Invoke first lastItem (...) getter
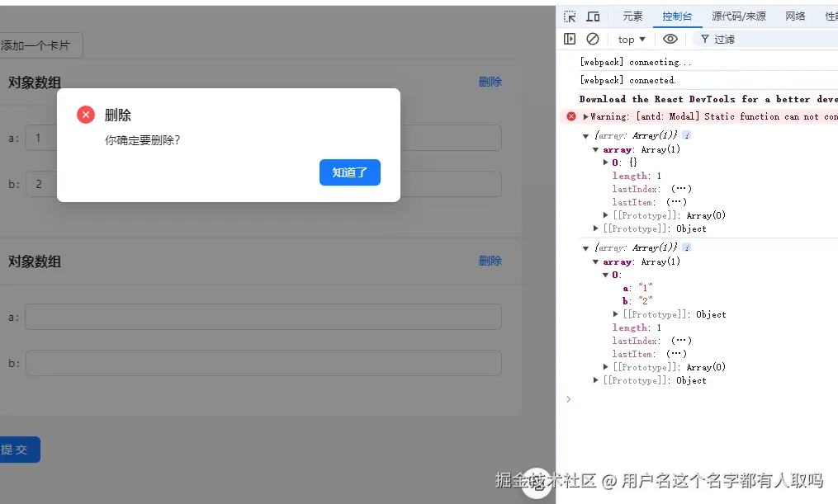Screen dimensions: 838x504 (676, 202)
